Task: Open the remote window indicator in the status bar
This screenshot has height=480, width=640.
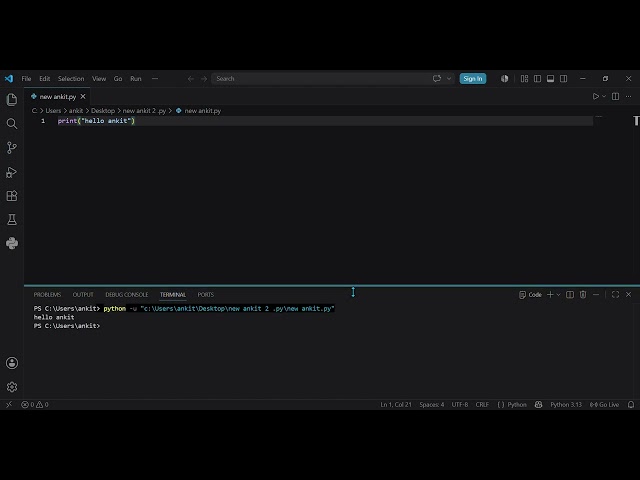Action: (9, 404)
